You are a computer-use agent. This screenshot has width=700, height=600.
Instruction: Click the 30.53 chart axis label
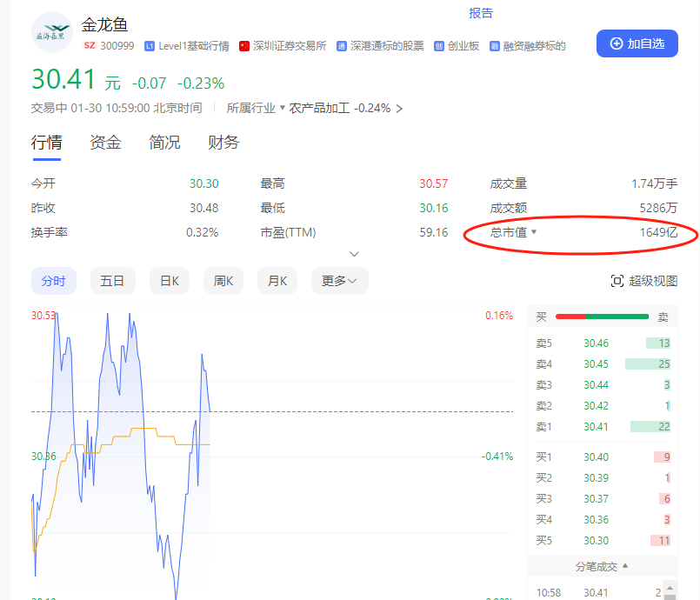(x=43, y=316)
